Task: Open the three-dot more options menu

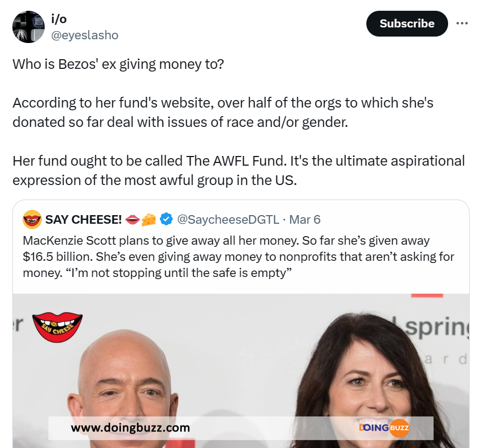Action: click(x=462, y=23)
